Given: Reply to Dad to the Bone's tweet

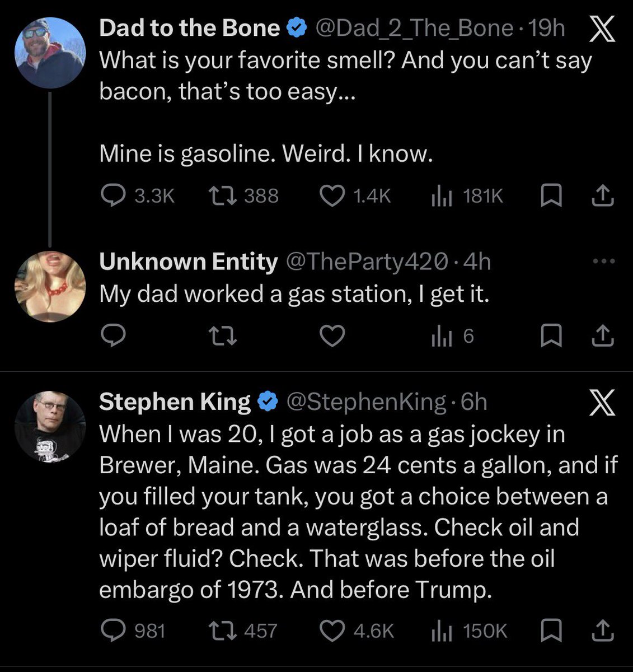Looking at the screenshot, I should (114, 195).
